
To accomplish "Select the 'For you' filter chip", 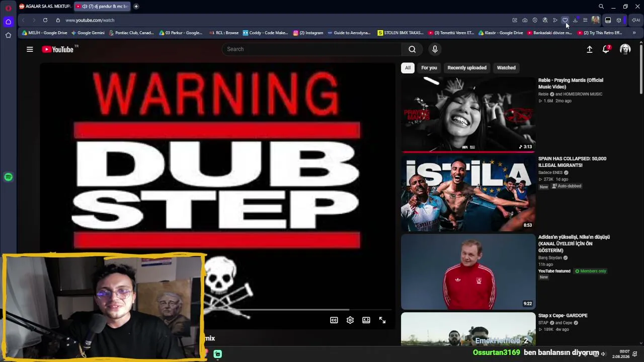I will [429, 68].
